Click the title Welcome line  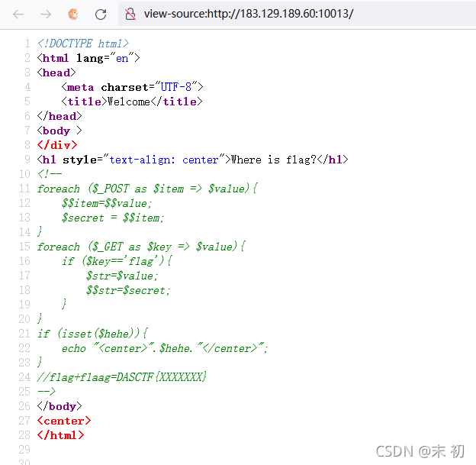pos(132,102)
